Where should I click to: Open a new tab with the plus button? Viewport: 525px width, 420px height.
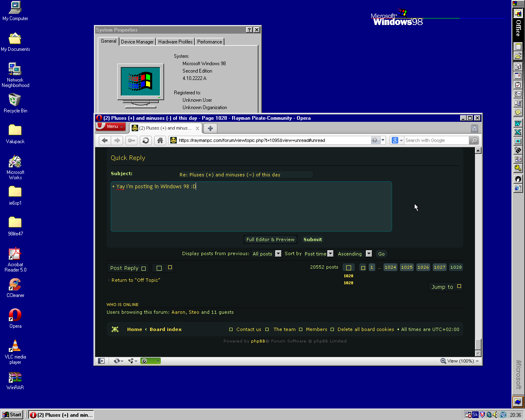click(210, 128)
